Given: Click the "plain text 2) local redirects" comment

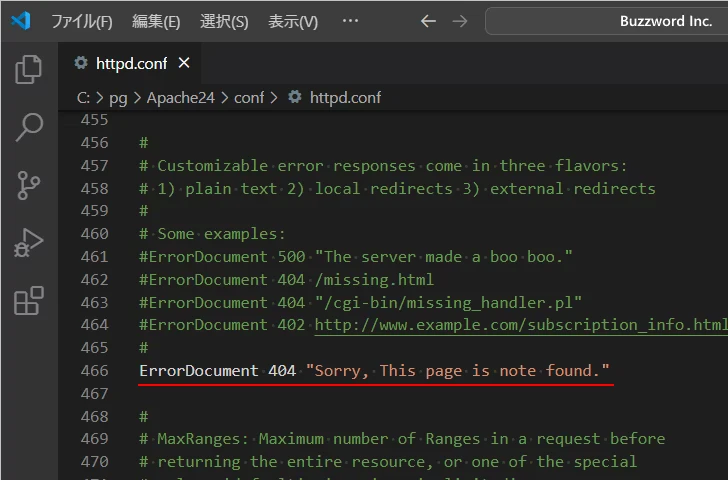Looking at the screenshot, I should pyautogui.click(x=397, y=188).
